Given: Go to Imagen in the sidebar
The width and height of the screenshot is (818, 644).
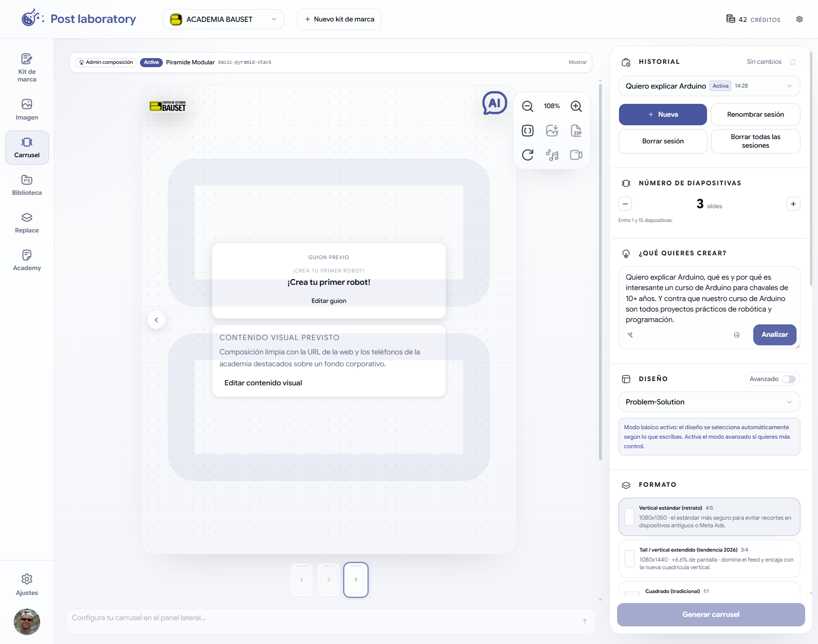Looking at the screenshot, I should pyautogui.click(x=27, y=110).
